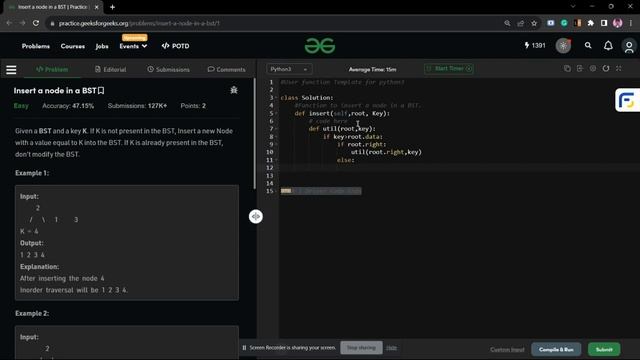Image resolution: width=640 pixels, height=360 pixels.
Task: Select Python3 language dropdown
Action: pos(289,69)
